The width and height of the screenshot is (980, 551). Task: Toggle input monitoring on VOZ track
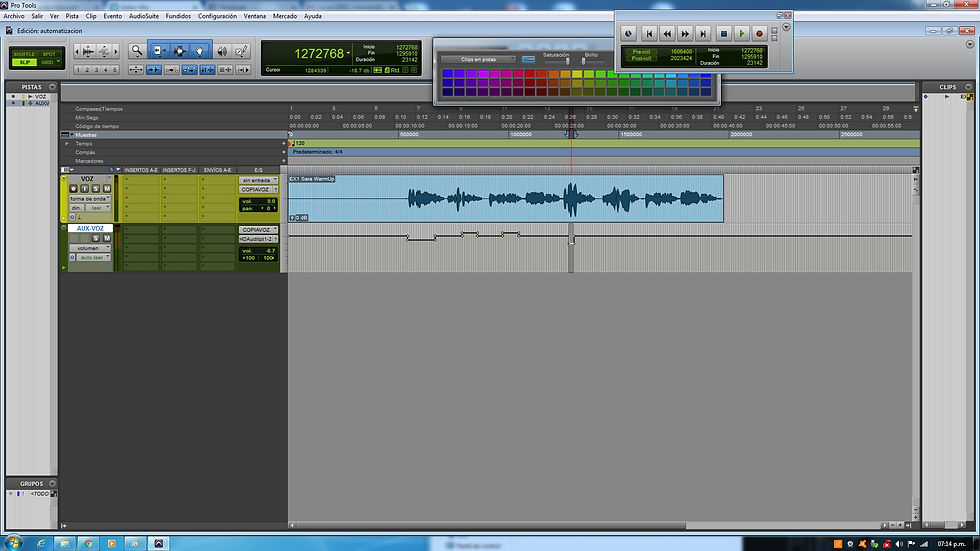tap(84, 188)
